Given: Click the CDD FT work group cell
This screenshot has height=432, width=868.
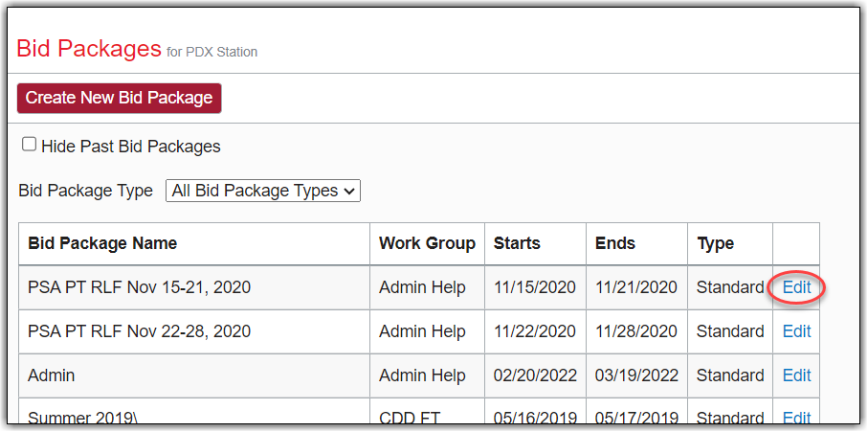Looking at the screenshot, I should click(411, 418).
